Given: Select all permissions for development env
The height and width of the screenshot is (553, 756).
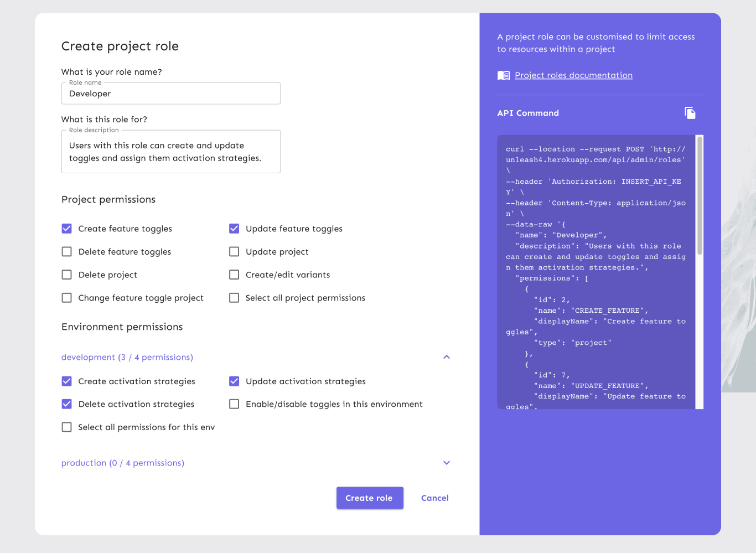Looking at the screenshot, I should 66,427.
